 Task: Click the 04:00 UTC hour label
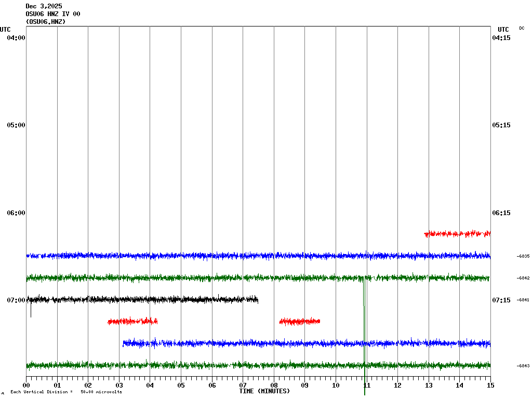click(16, 38)
